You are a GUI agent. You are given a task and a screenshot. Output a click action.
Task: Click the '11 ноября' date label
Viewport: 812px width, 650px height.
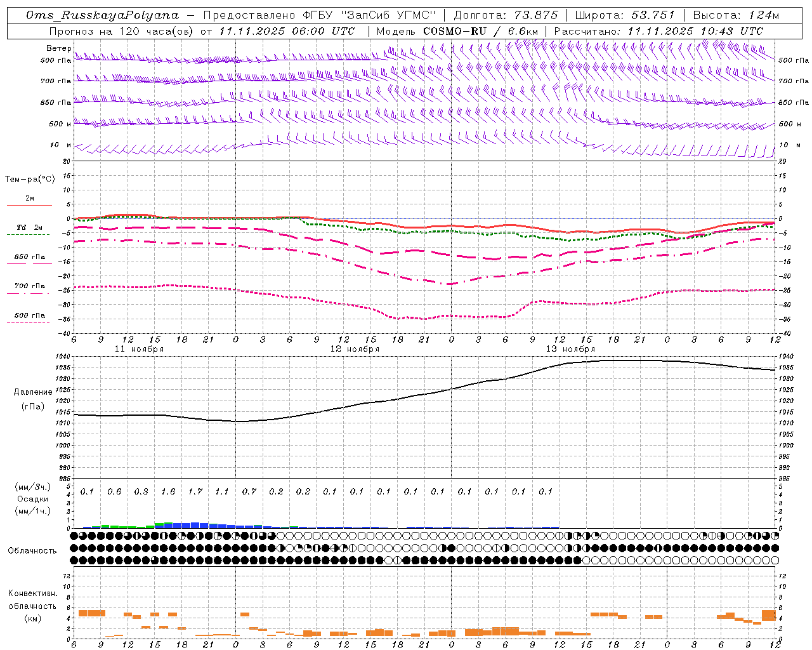click(x=139, y=349)
